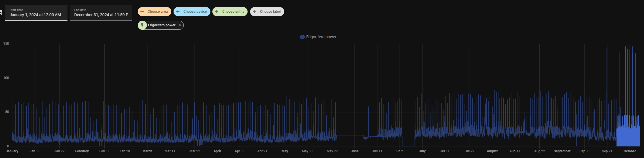Open the Choose entity picker
The image size is (644, 158).
click(x=233, y=12)
